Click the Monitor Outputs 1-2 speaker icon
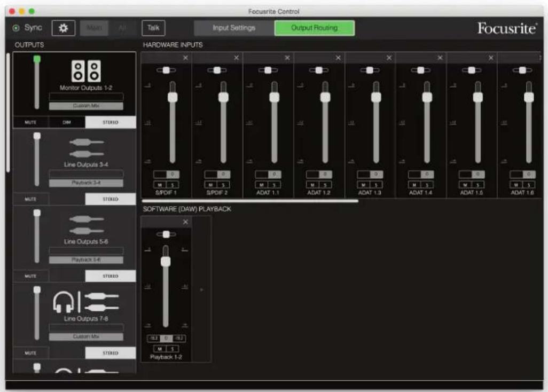This screenshot has width=548, height=392. [x=86, y=71]
